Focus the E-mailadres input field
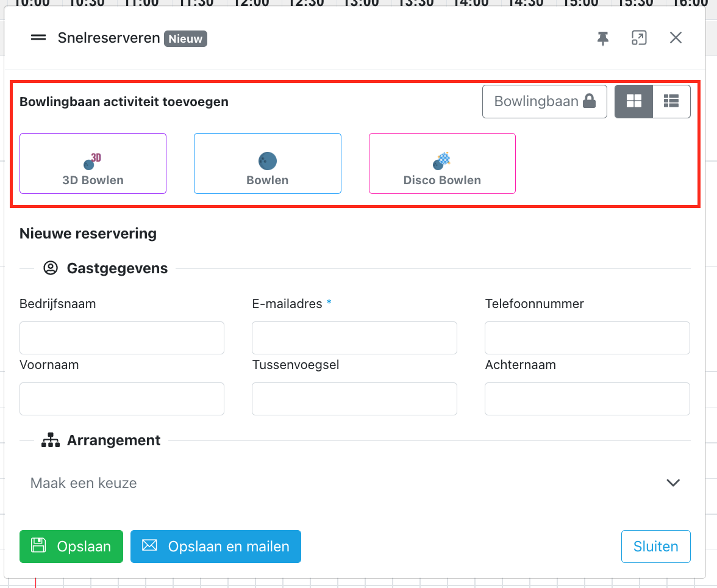The height and width of the screenshot is (588, 717). click(x=354, y=338)
